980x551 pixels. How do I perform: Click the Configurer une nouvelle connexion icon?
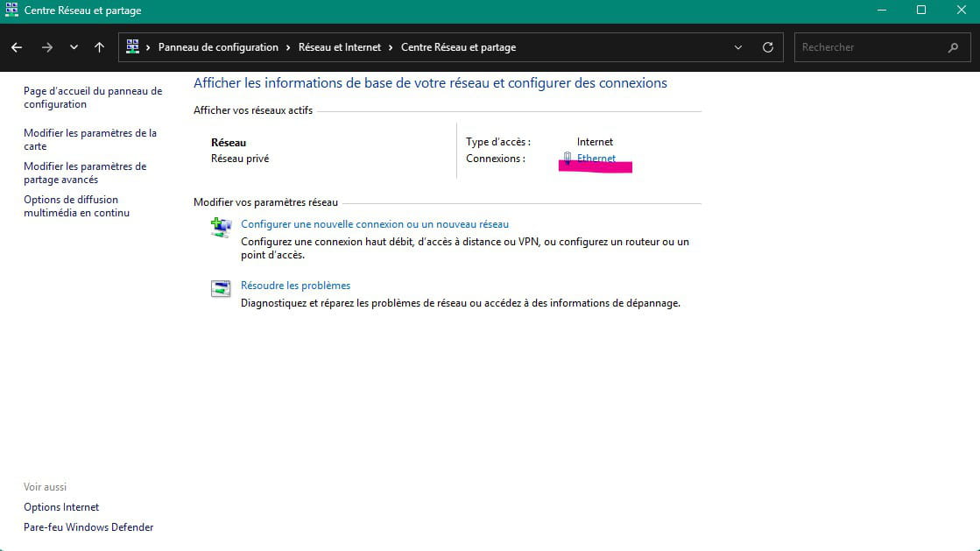point(221,228)
